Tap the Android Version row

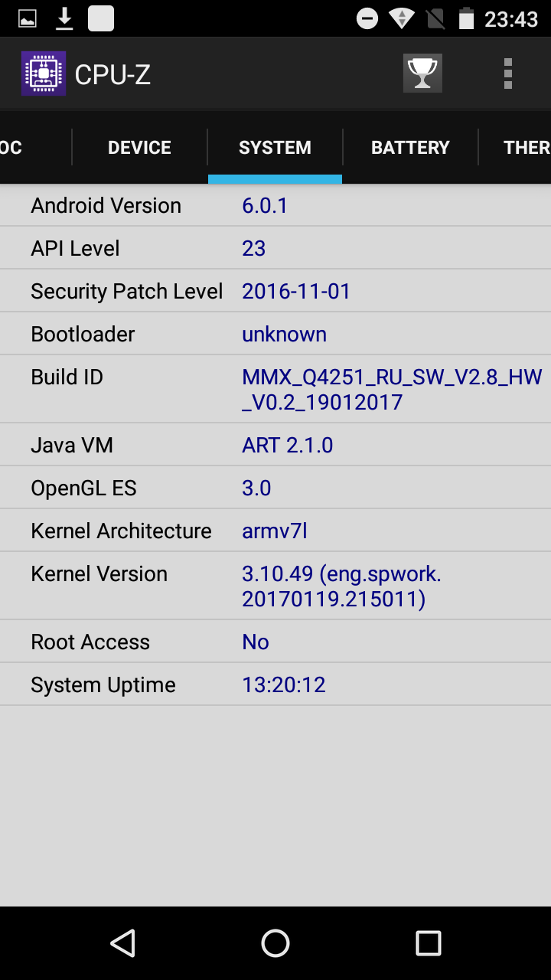click(275, 205)
